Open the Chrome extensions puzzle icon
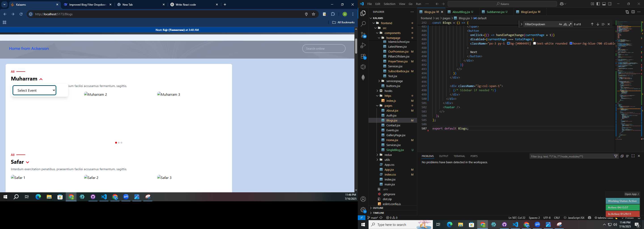Image resolution: width=644 pixels, height=229 pixels. click(x=333, y=14)
